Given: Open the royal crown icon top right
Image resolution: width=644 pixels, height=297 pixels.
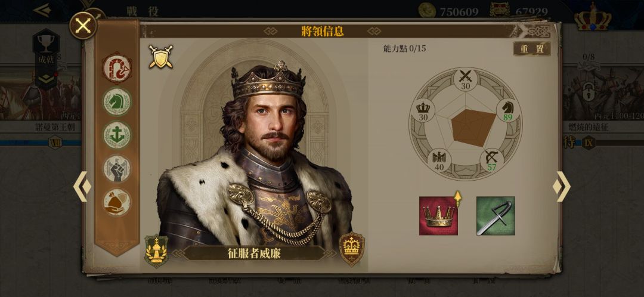Looking at the screenshot, I should click(x=593, y=17).
